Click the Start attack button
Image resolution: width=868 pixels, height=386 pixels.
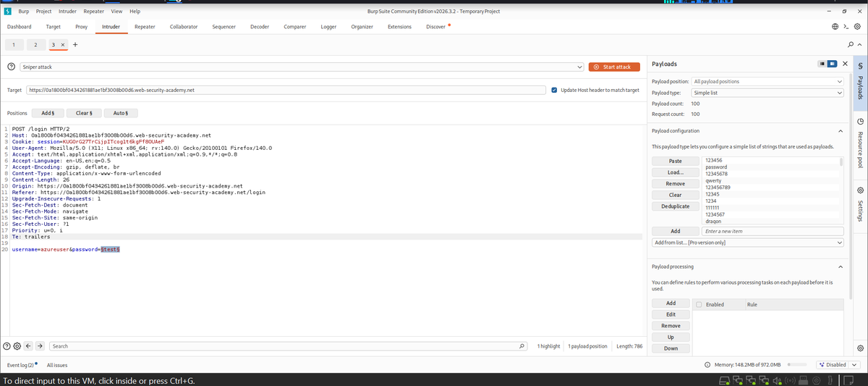tap(615, 67)
